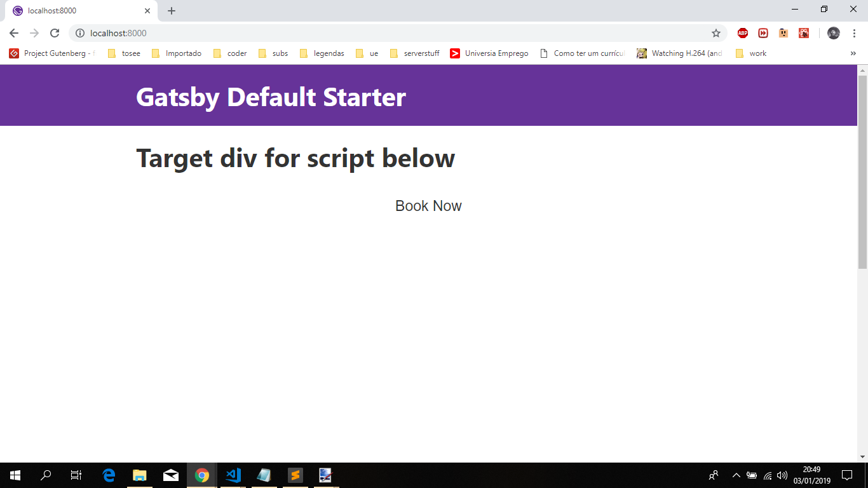The image size is (868, 488).
Task: Open the Watching H.264 bookmark
Action: pos(681,53)
